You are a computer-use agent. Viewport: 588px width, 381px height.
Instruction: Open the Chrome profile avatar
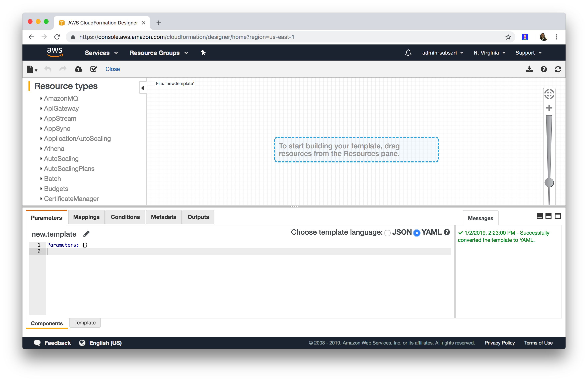[543, 37]
